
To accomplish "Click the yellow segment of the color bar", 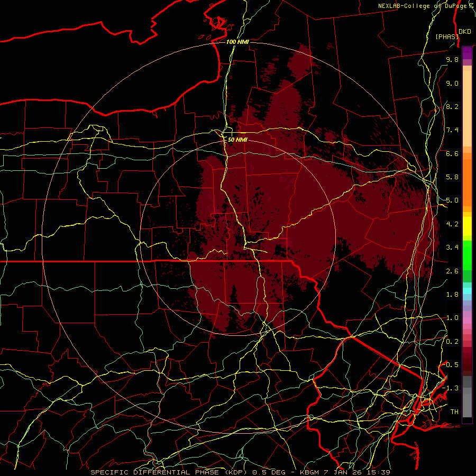I will coord(467,226).
